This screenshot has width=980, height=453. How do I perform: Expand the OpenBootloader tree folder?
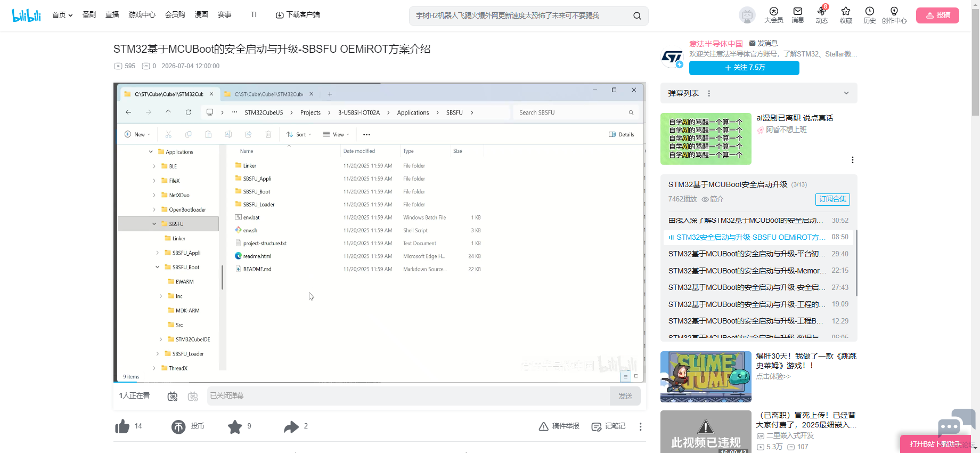[154, 209]
